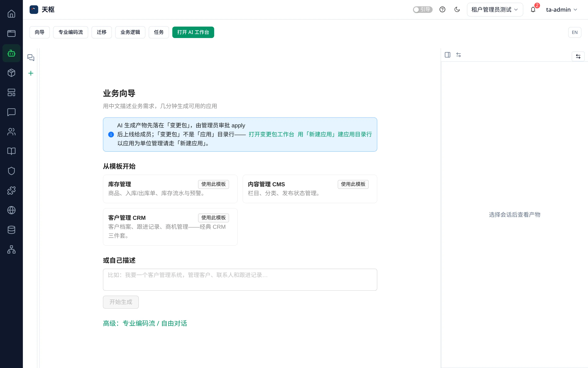Click the 客户管理 CRM card title
The width and height of the screenshot is (588, 368).
point(127,218)
